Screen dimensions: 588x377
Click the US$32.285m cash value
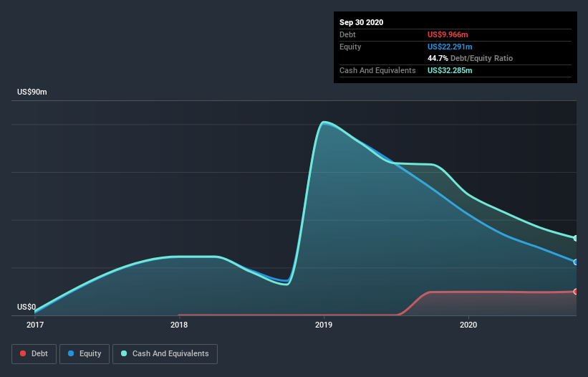pos(450,70)
